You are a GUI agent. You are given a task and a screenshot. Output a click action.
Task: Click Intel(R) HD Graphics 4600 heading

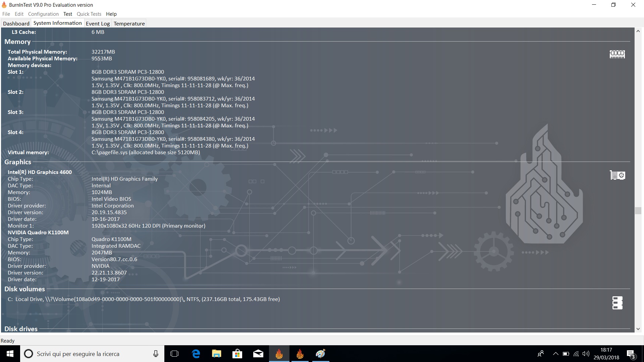coord(40,172)
